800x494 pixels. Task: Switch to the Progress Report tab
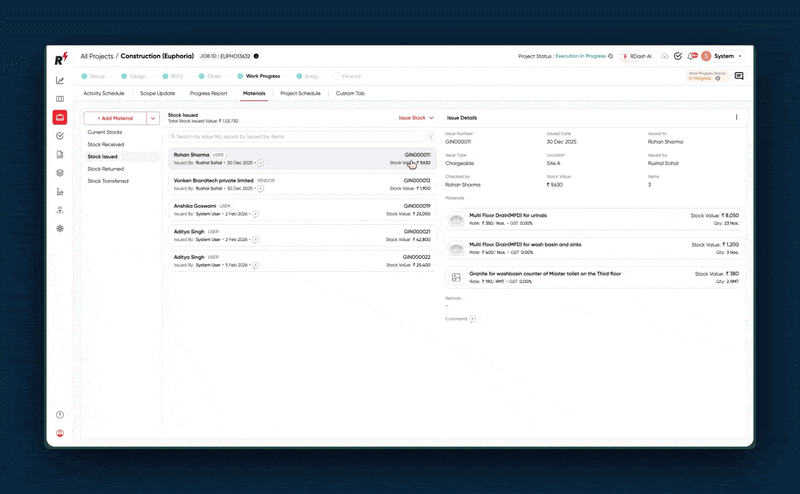point(208,93)
